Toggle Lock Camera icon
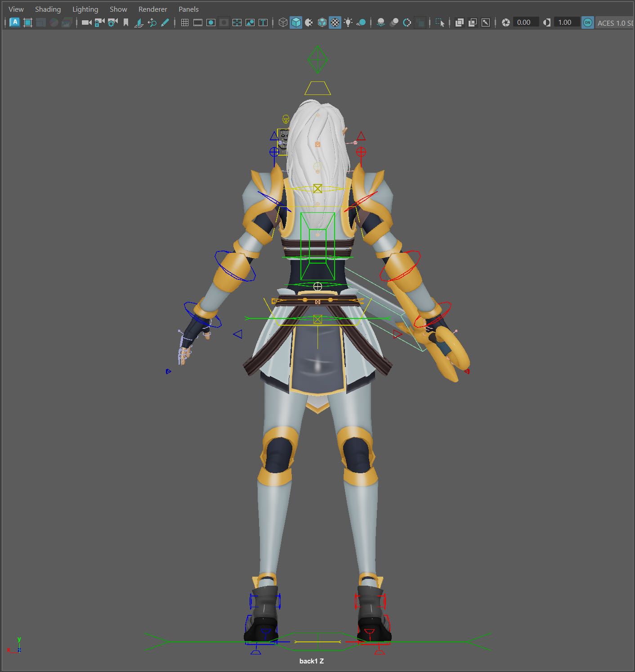The height and width of the screenshot is (672, 635). (99, 22)
